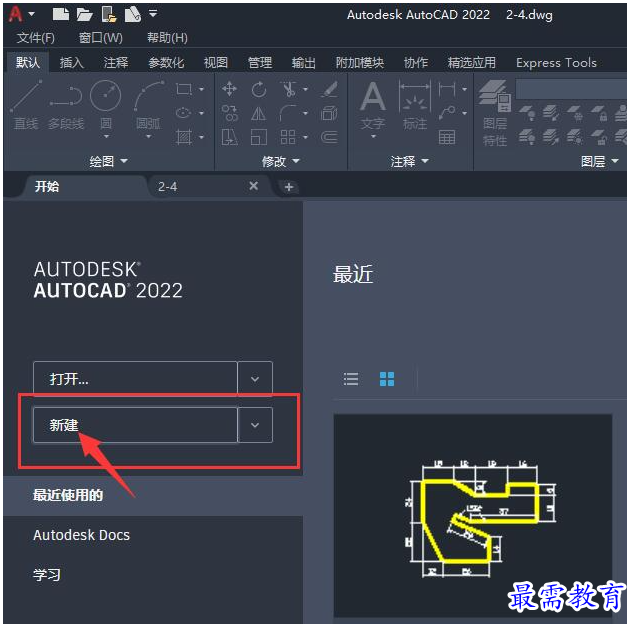Open the recent drawing thumbnail with yellow shape
The height and width of the screenshot is (628, 632).
473,515
